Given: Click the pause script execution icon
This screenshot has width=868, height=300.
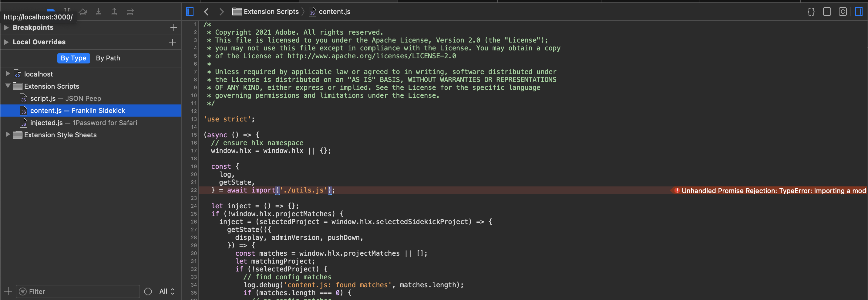Looking at the screenshot, I should [67, 10].
